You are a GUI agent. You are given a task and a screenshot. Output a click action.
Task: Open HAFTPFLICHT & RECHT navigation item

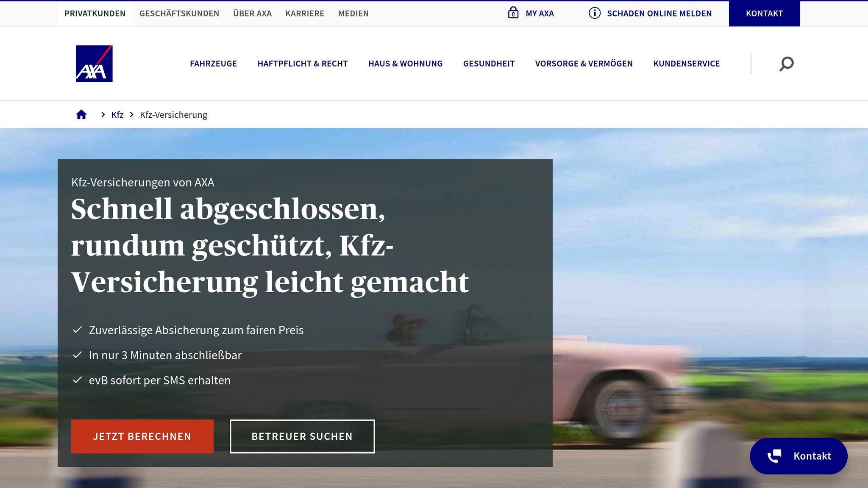(x=303, y=64)
